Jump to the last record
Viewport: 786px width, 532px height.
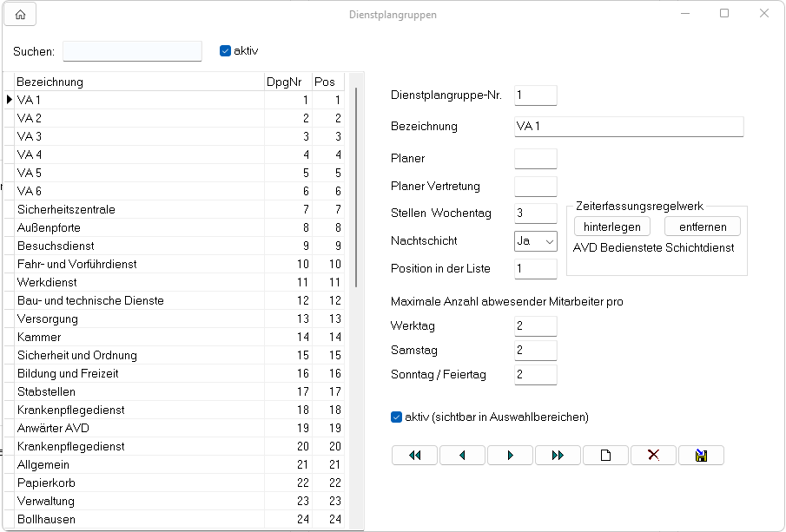pos(558,455)
